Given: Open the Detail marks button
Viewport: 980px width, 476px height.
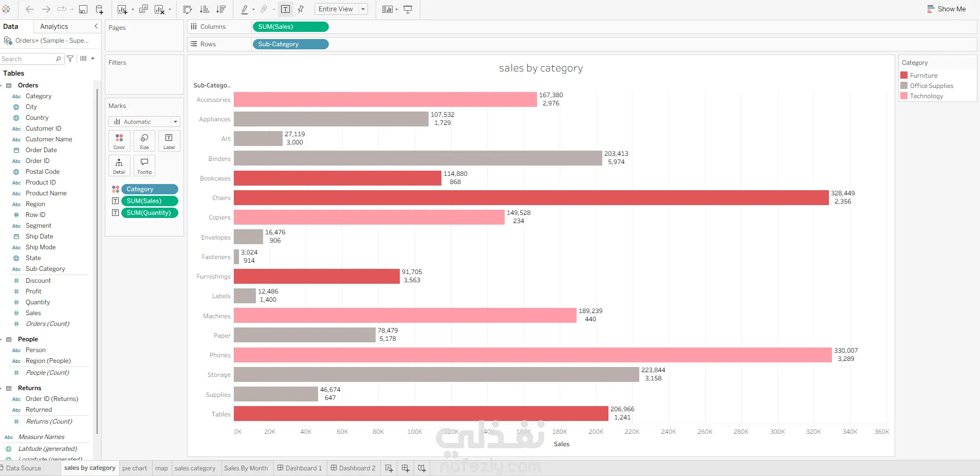Looking at the screenshot, I should tap(119, 166).
